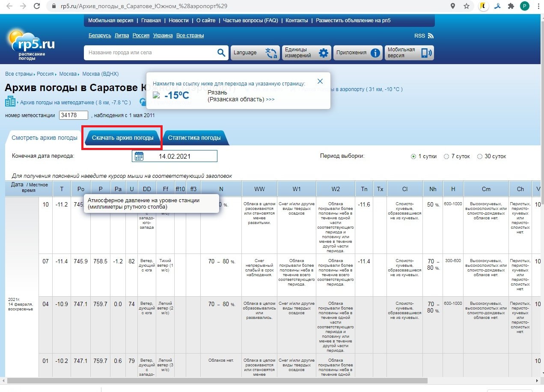Open the Language selector
Screen dimensions: 544x392
[x=255, y=53]
